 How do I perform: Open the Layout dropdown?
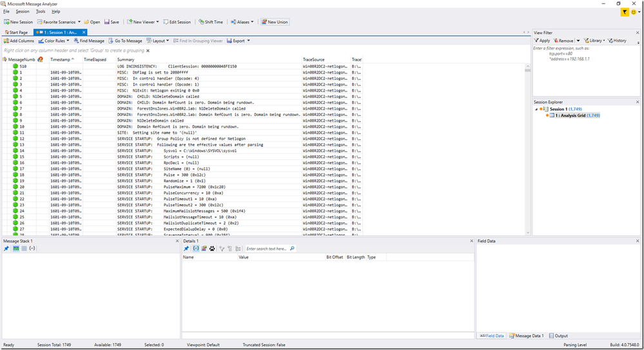158,41
